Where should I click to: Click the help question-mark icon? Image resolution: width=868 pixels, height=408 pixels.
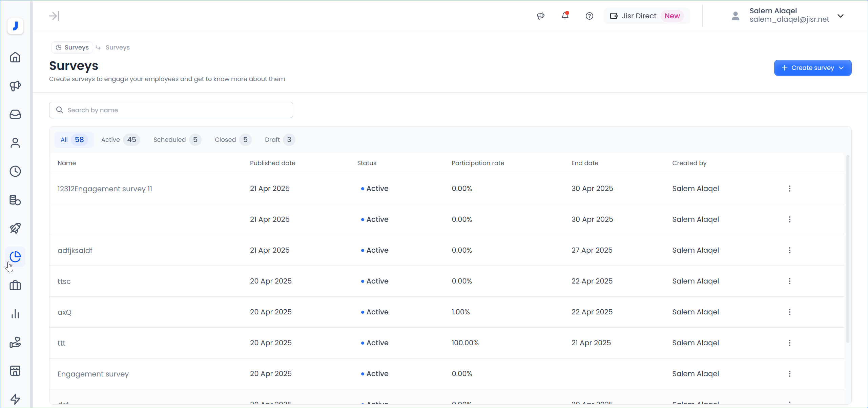(x=590, y=16)
